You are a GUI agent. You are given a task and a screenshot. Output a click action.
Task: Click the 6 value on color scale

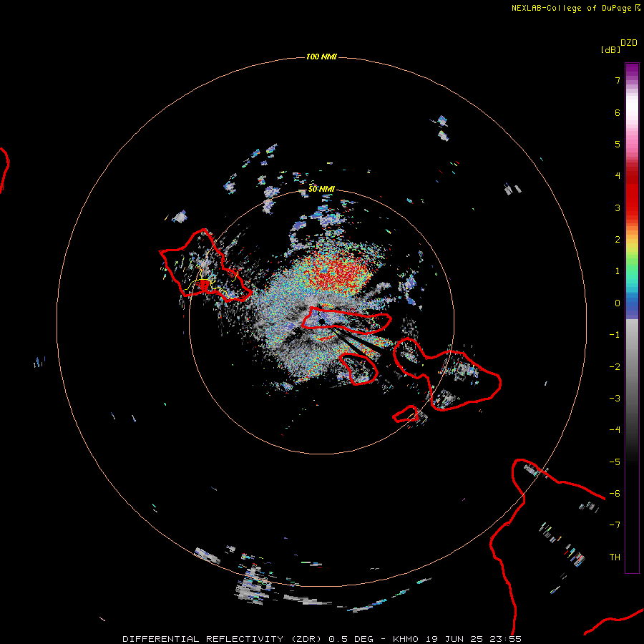click(x=618, y=112)
